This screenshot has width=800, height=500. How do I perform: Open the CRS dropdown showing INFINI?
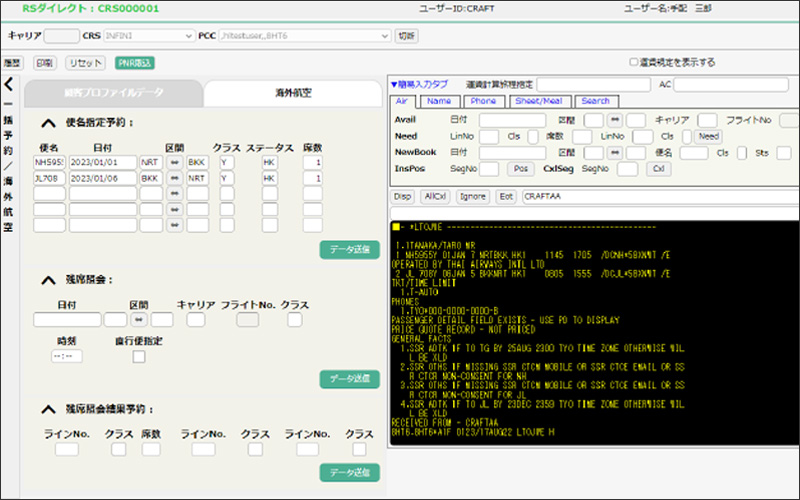point(148,36)
